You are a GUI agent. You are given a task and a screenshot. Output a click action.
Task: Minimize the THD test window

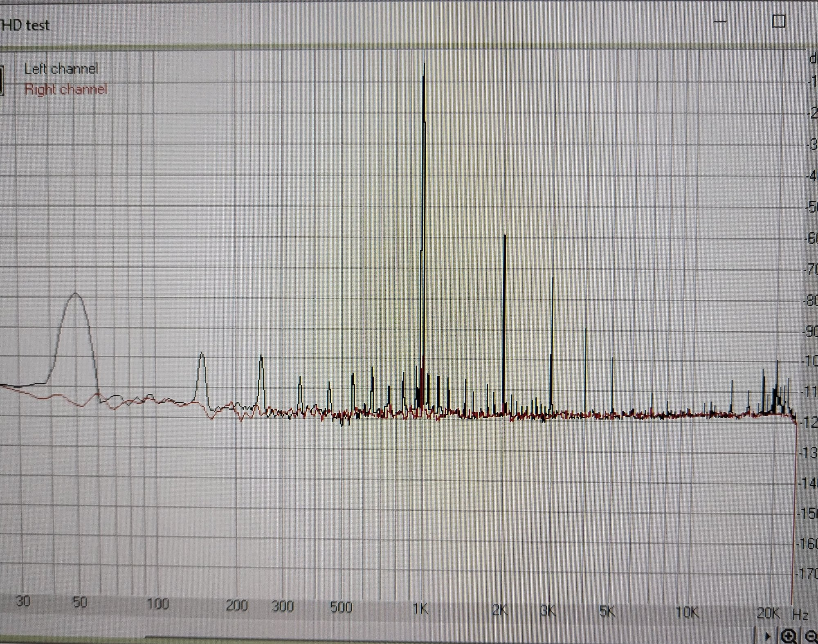click(x=719, y=21)
